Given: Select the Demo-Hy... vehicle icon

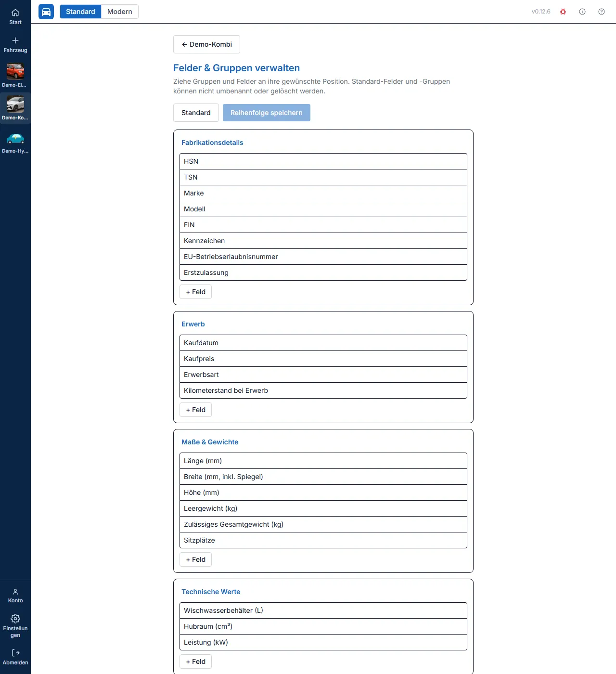Looking at the screenshot, I should [x=15, y=139].
